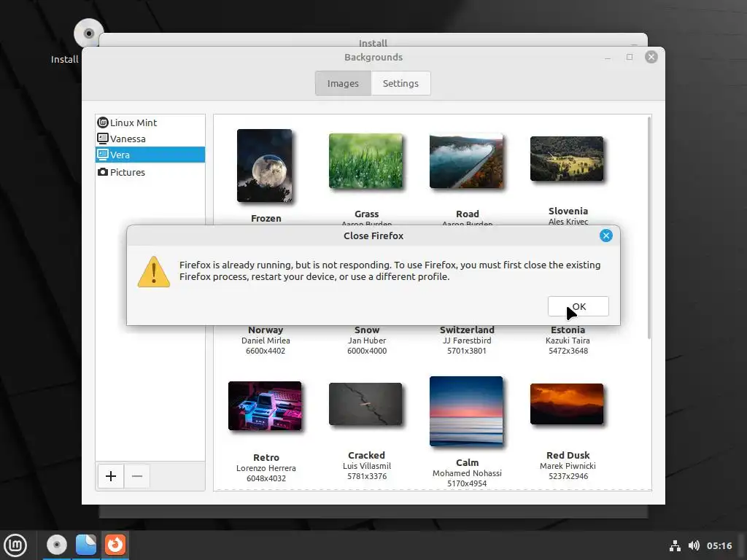The width and height of the screenshot is (747, 560).
Task: Choose the Calm wallpaper thumbnail
Action: [x=466, y=411]
